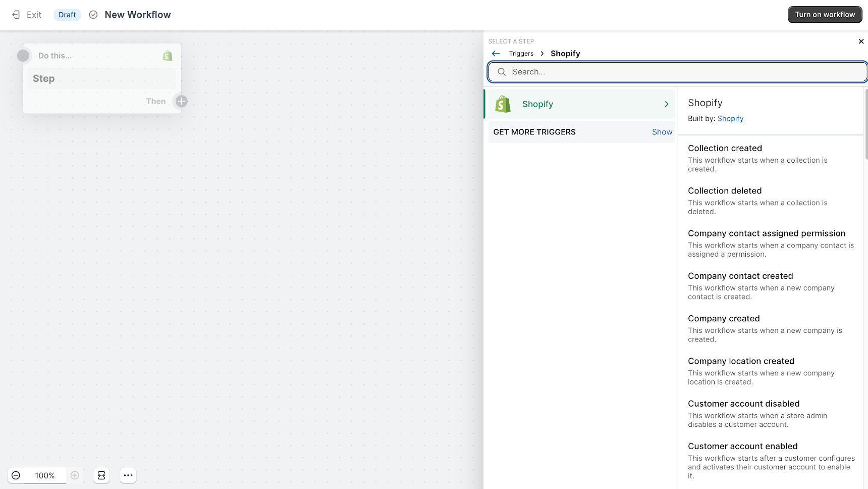Image resolution: width=868 pixels, height=489 pixels.
Task: Click Triggers in the breadcrumb
Action: 521,54
